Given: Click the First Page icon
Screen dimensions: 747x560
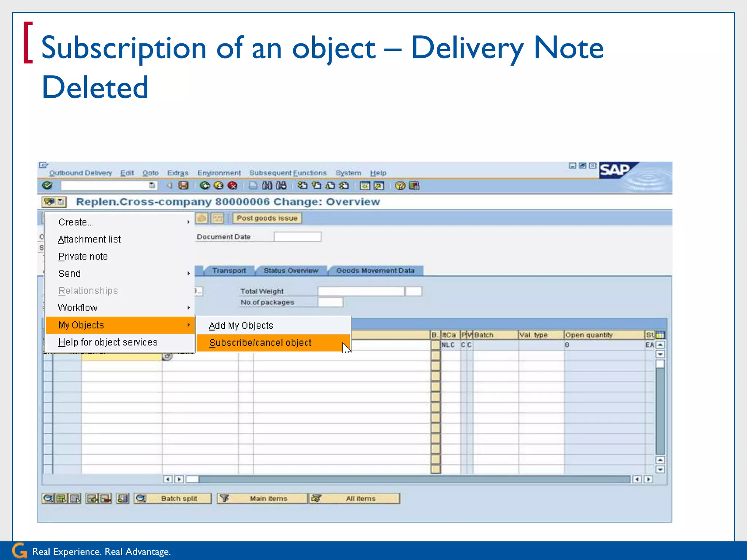Looking at the screenshot, I should coord(302,186).
